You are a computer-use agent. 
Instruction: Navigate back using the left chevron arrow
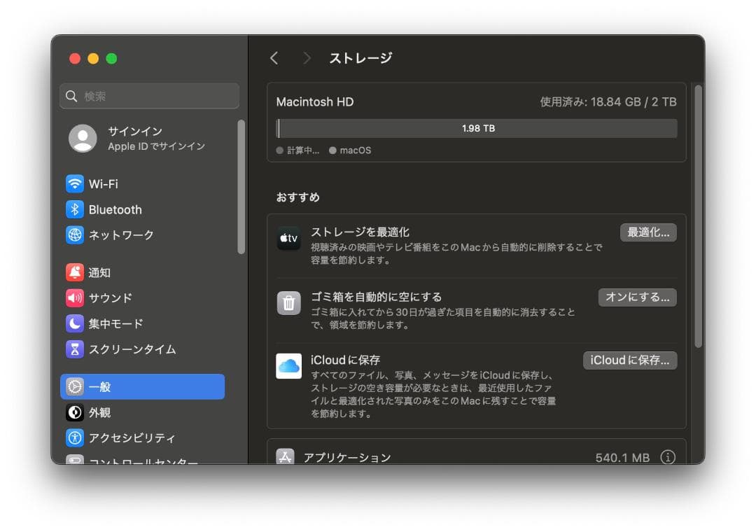[x=274, y=58]
